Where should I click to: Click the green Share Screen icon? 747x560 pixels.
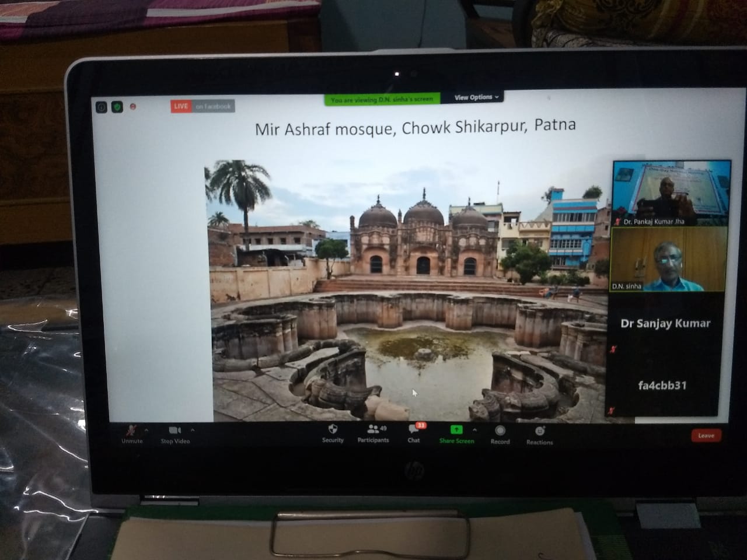[456, 430]
